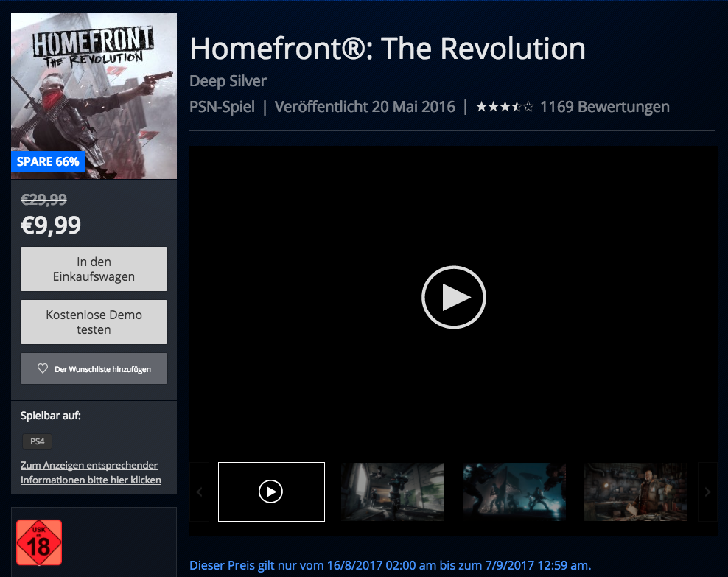Click the Homefront cover art image

(x=94, y=96)
